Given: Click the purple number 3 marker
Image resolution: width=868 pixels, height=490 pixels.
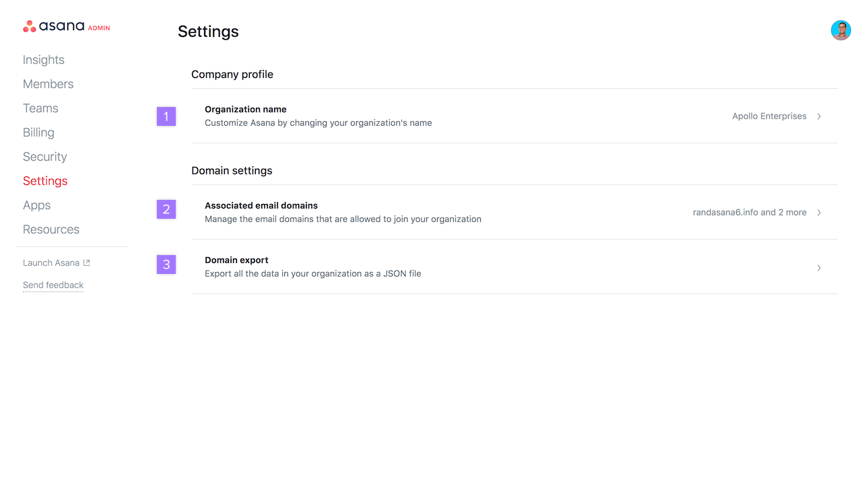Looking at the screenshot, I should 166,265.
